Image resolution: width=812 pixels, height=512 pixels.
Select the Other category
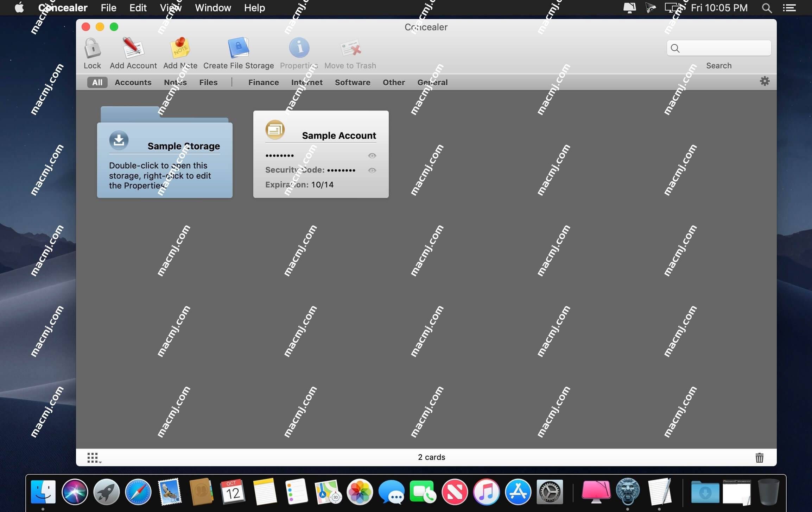[x=394, y=82]
